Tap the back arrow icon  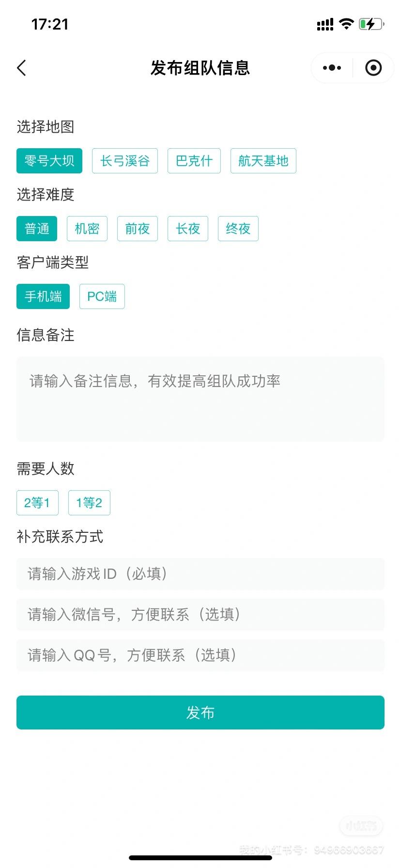pos(22,68)
